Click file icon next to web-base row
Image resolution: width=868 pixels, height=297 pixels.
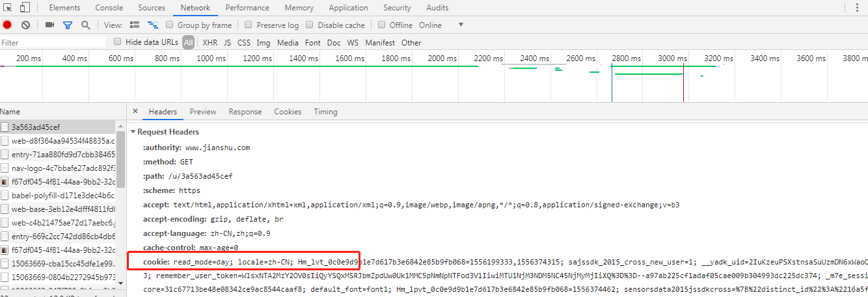tap(5, 209)
